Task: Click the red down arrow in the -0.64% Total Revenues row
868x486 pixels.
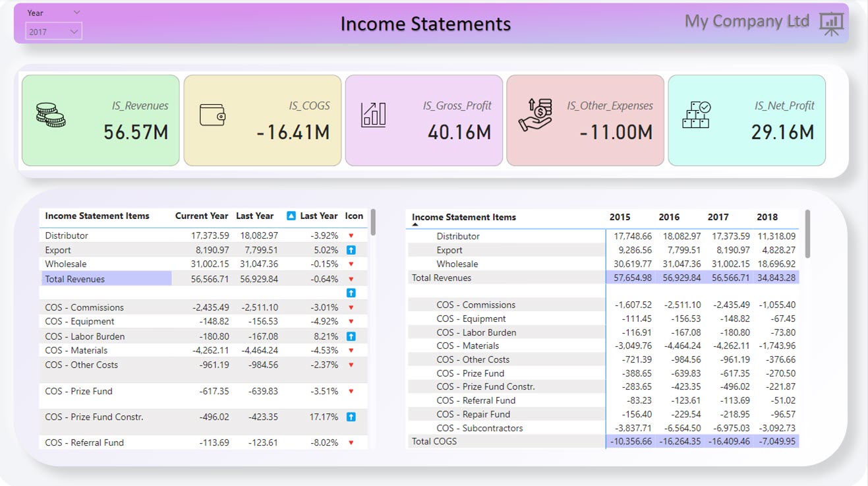Action: coord(351,279)
